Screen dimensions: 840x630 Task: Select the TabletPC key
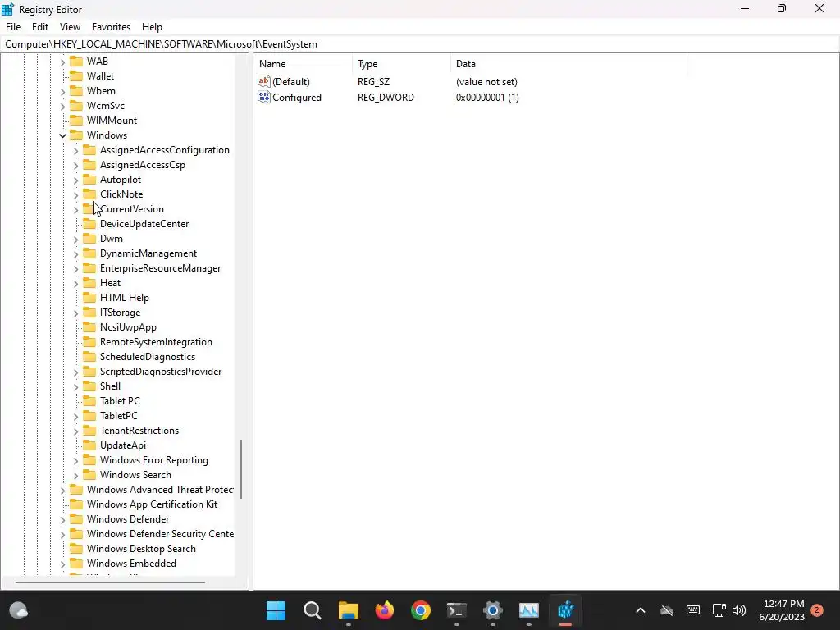[119, 416]
